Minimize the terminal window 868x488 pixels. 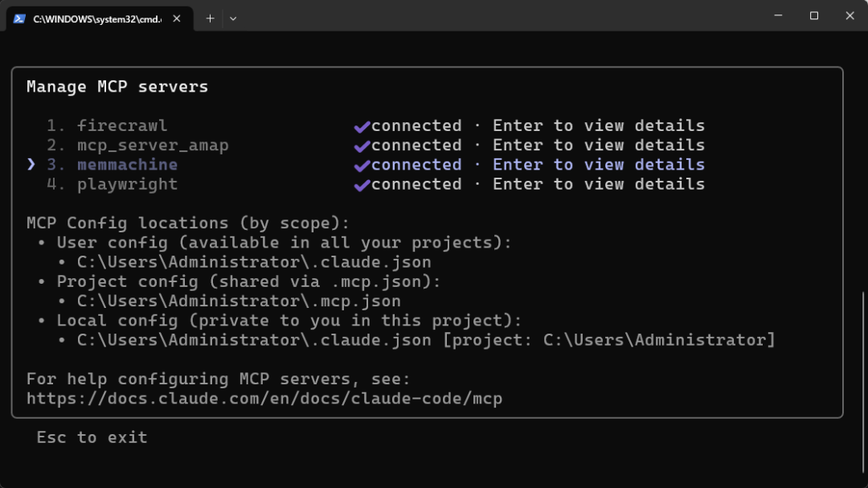(778, 15)
